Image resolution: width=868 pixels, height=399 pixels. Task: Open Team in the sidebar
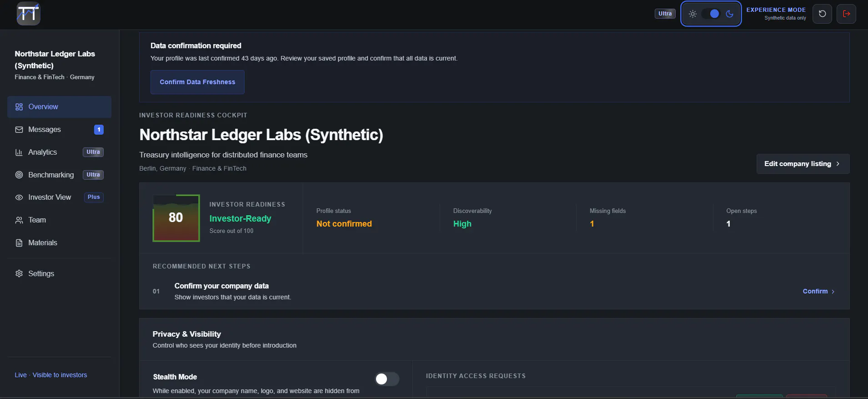59,220
